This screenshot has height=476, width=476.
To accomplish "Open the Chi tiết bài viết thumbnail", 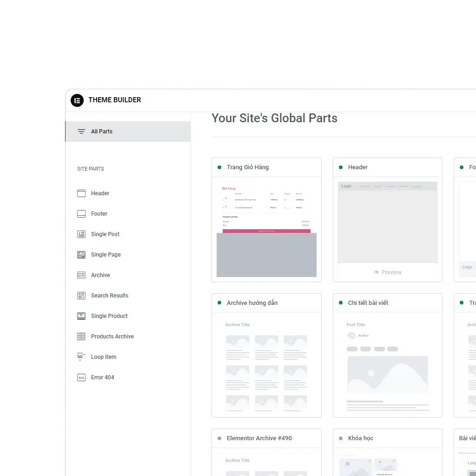I will (387, 364).
